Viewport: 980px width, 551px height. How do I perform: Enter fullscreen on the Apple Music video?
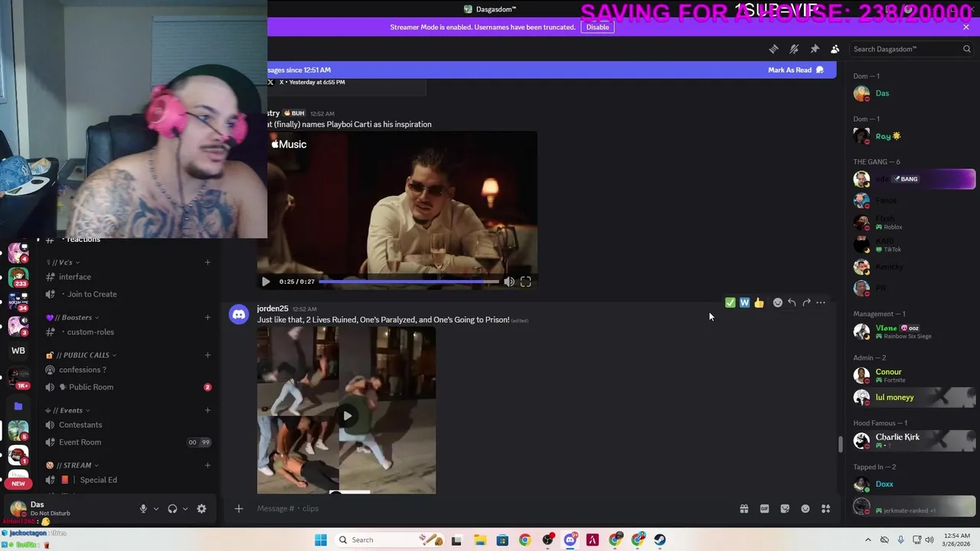tap(526, 282)
